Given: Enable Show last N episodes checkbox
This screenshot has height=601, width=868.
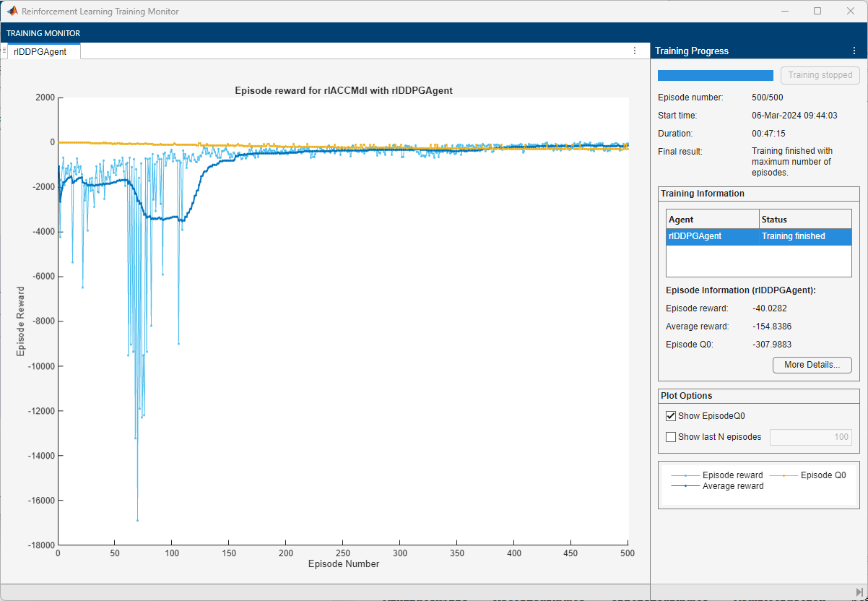Looking at the screenshot, I should click(x=671, y=437).
